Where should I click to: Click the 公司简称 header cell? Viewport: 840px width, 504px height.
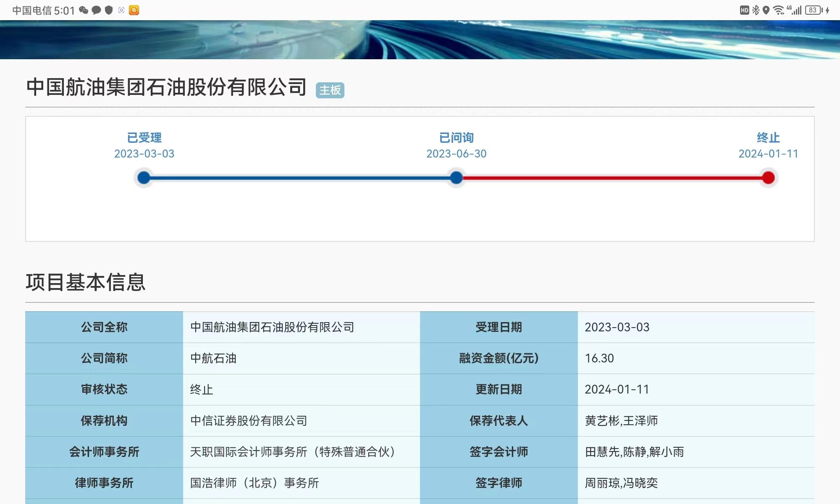tap(104, 358)
